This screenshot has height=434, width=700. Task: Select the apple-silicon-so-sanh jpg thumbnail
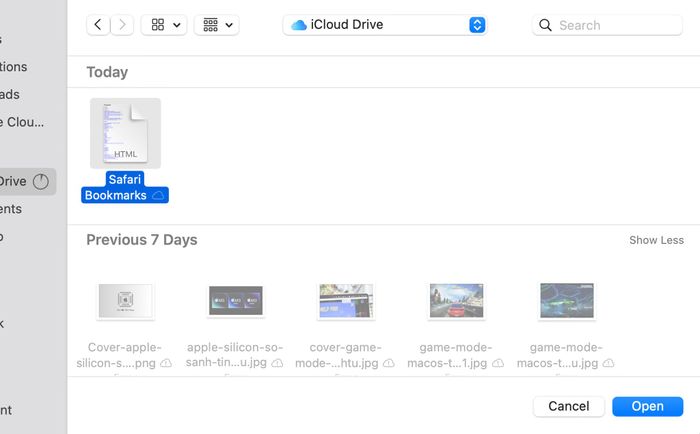[x=236, y=300]
